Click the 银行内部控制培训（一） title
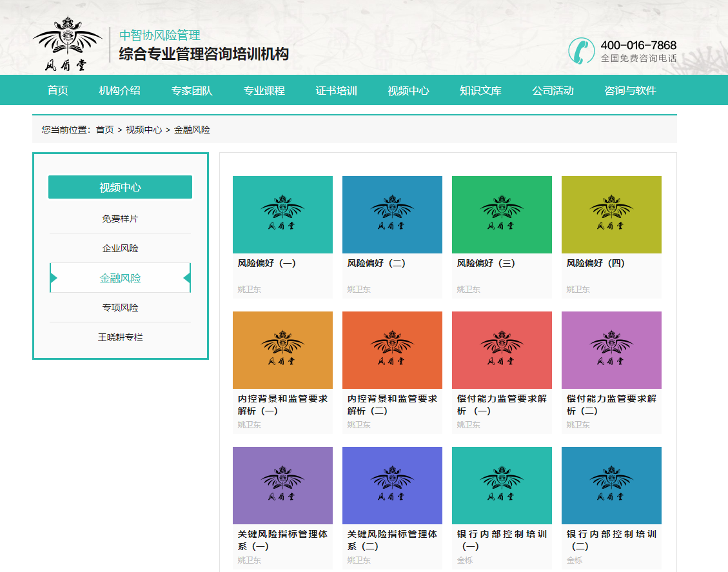This screenshot has height=572, width=728. coord(502,540)
